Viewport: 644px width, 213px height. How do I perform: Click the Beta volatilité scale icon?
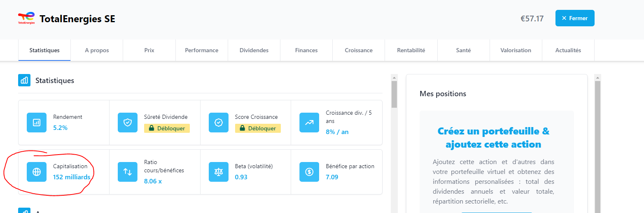[x=219, y=172]
